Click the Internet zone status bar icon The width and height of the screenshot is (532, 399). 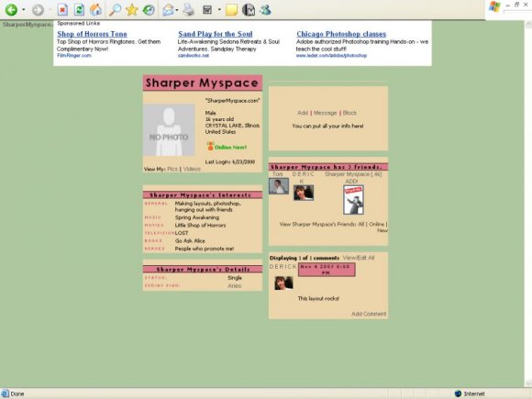pyautogui.click(x=458, y=393)
